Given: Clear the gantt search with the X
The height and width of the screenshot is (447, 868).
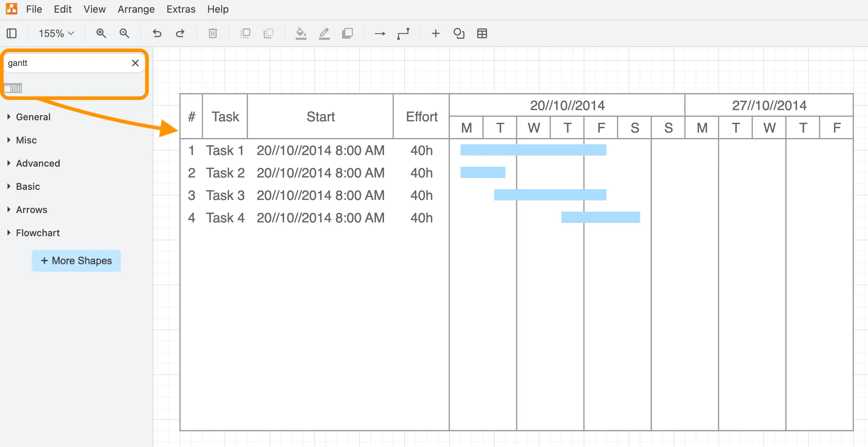Looking at the screenshot, I should pos(135,63).
